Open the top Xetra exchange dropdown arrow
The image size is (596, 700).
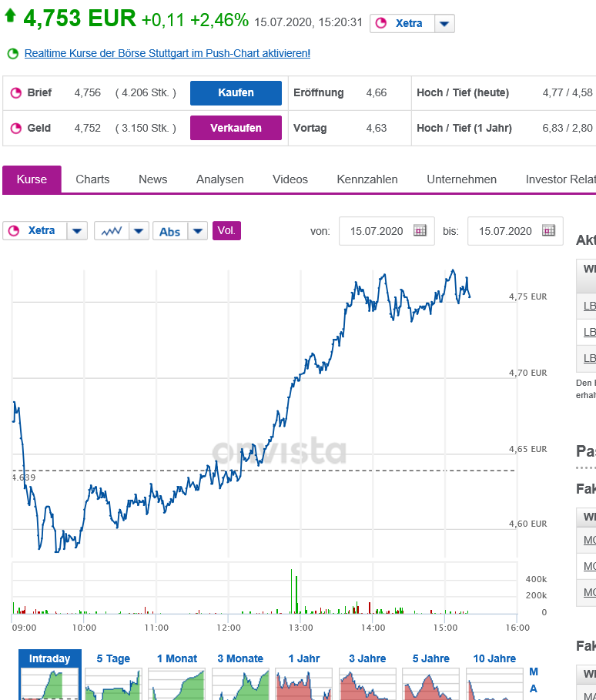tap(444, 24)
